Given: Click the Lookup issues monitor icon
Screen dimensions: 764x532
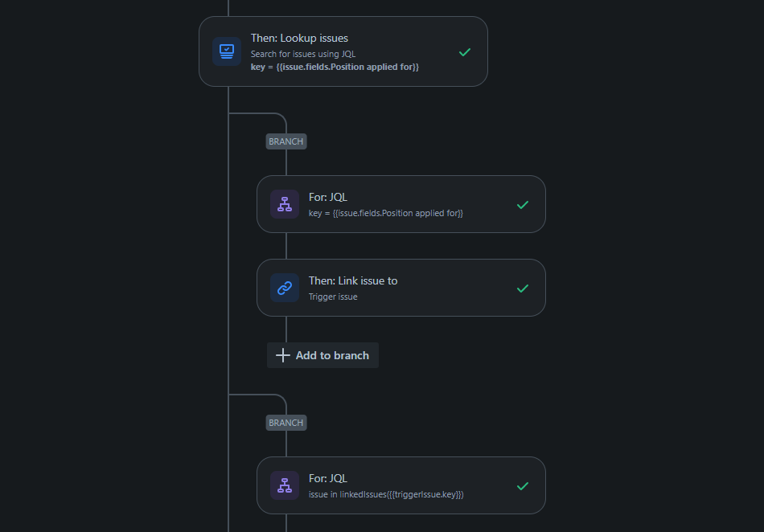Looking at the screenshot, I should click(x=227, y=51).
